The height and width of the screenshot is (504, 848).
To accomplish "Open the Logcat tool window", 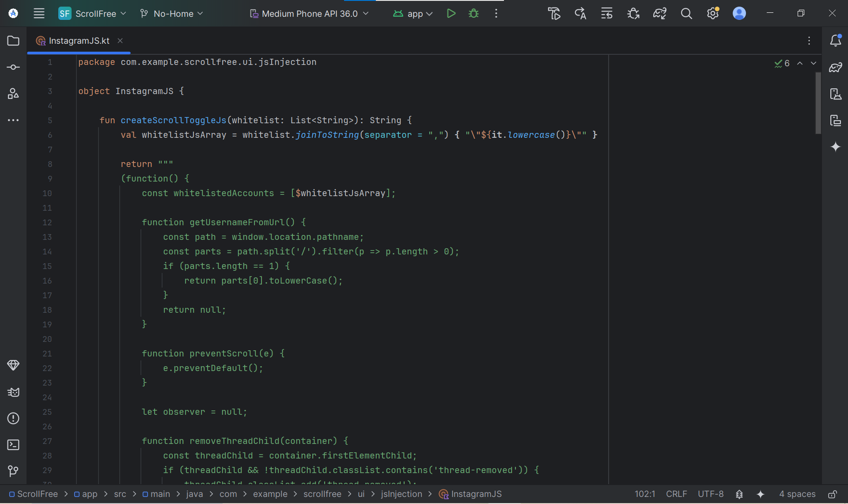I will [x=13, y=392].
